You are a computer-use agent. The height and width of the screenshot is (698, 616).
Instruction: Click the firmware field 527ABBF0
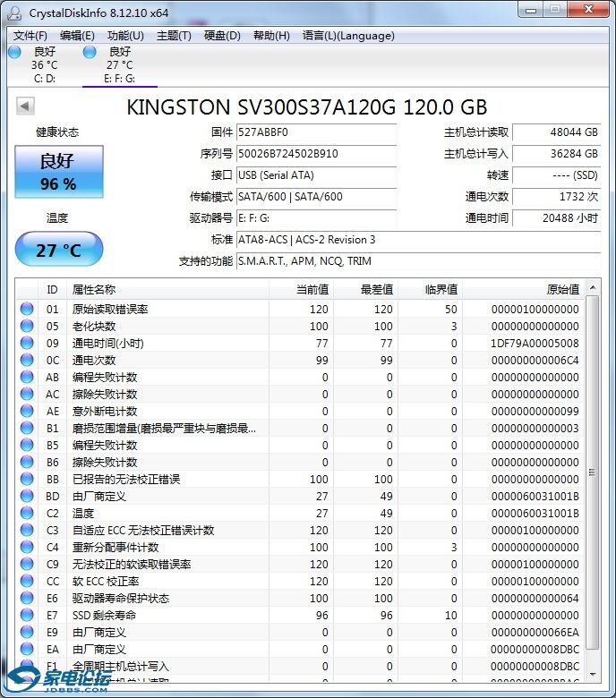[316, 132]
